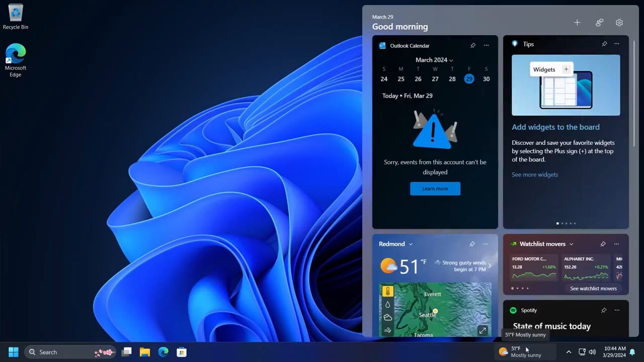This screenshot has height=362, width=644.
Task: Pin the Watchlist movers widget
Action: [603, 244]
